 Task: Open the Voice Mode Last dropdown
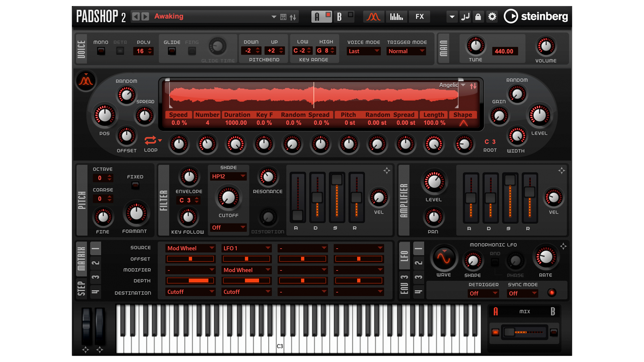coord(364,51)
